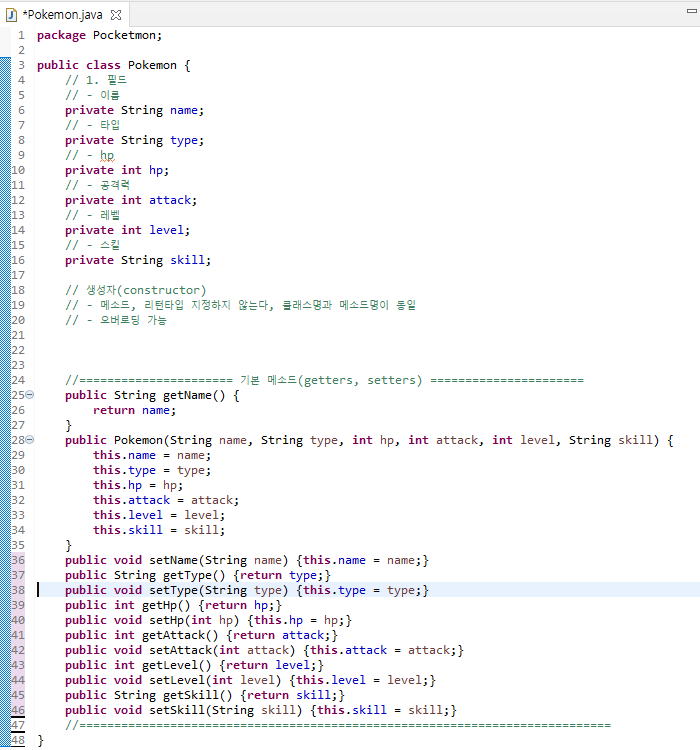Click line number 38 in gutter
Image resolution: width=700 pixels, height=750 pixels.
[18, 590]
